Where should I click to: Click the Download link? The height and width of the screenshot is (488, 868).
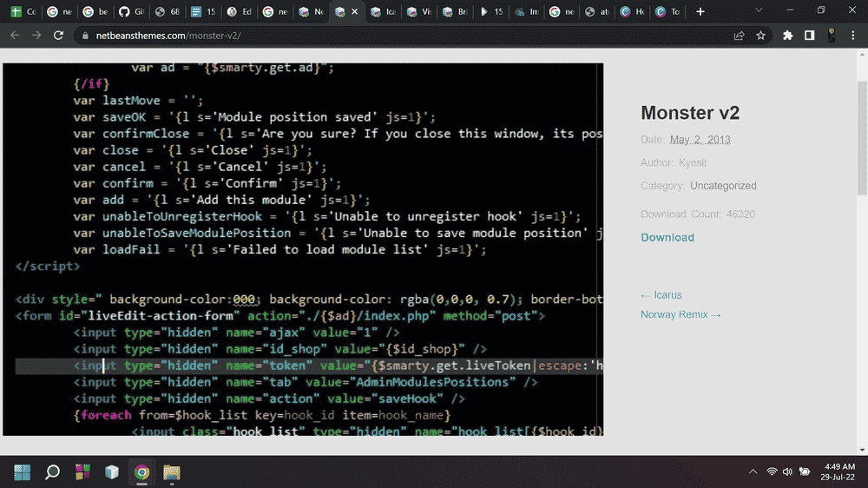[x=667, y=237]
